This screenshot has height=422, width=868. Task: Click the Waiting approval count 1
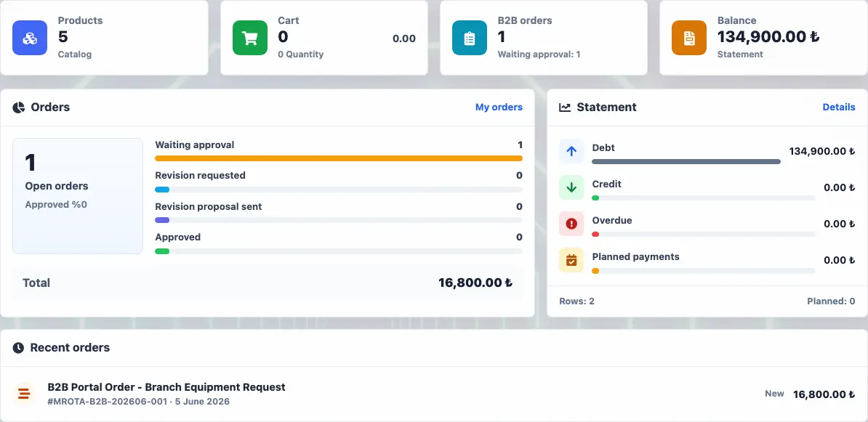click(x=520, y=145)
